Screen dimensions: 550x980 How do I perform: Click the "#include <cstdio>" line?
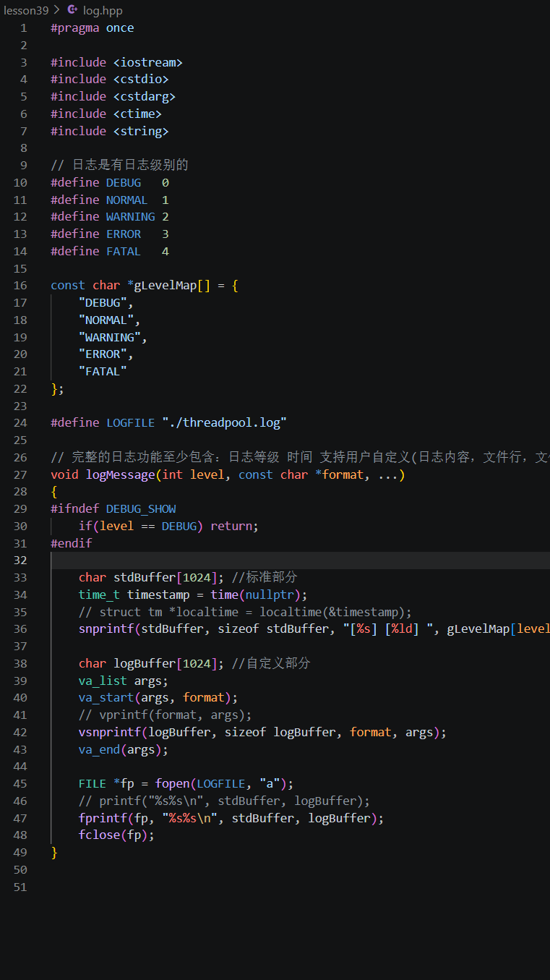110,80
